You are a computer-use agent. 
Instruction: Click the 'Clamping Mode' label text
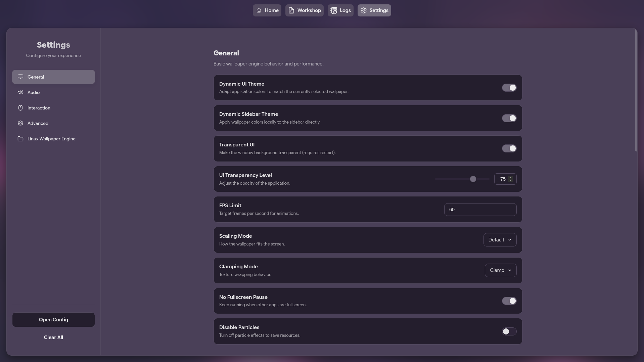click(x=238, y=267)
